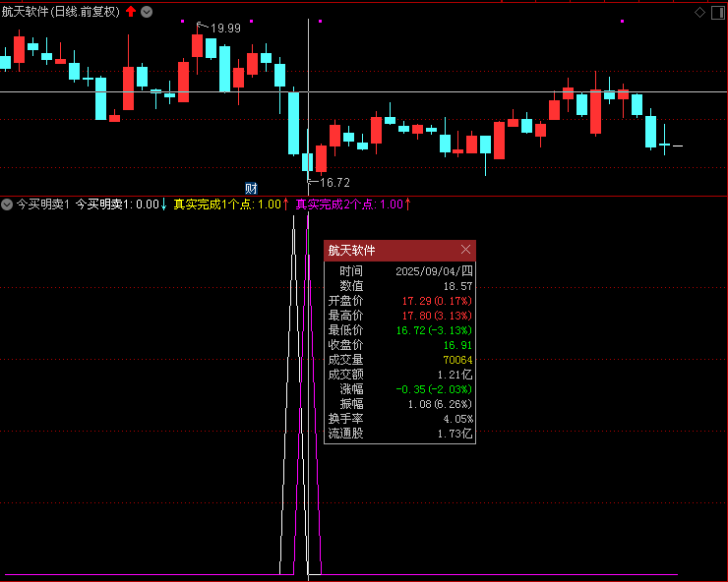Click the 流通股 1.73亿 value
Screen dimensions: 728x582
tap(455, 434)
